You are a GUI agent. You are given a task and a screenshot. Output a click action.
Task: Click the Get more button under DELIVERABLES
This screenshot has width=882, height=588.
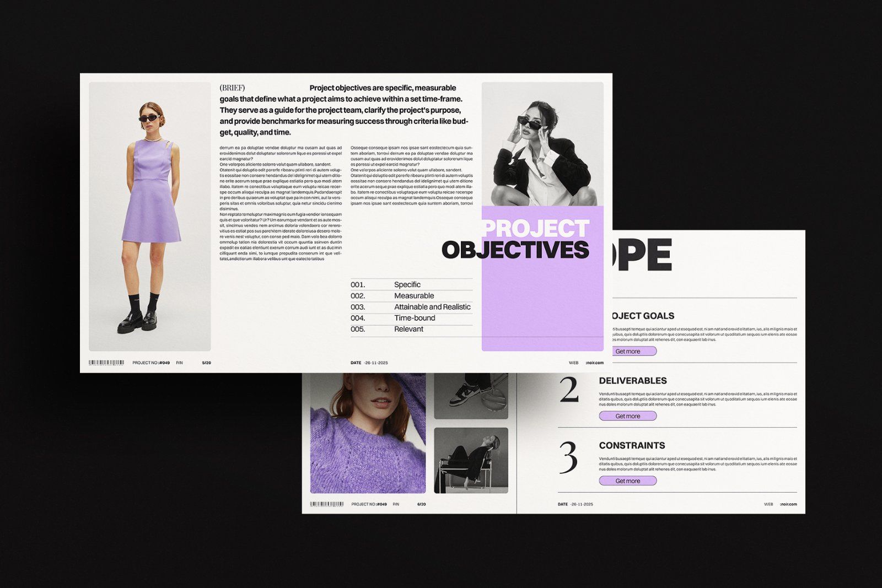[x=628, y=416]
